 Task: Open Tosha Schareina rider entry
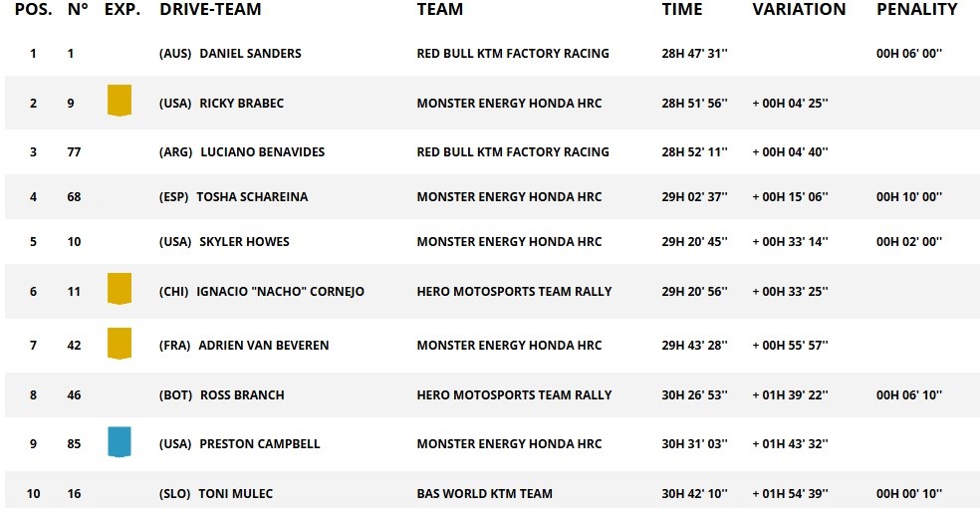[252, 197]
